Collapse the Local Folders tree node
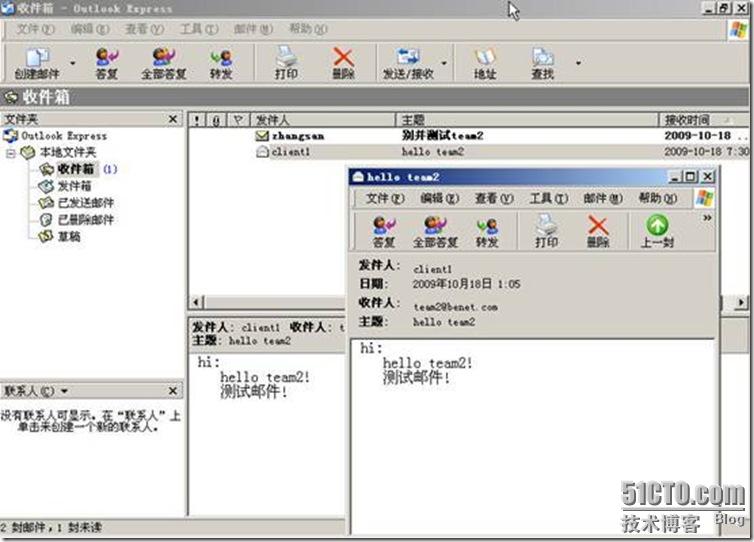This screenshot has width=754, height=542. 11,153
